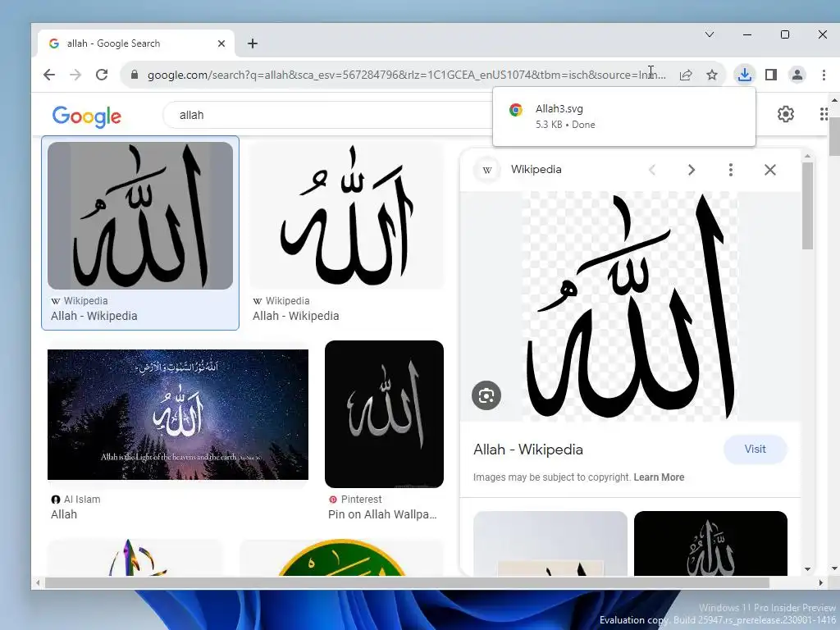The image size is (840, 630).
Task: Open 'Allah - Wikipedia' caption under first result
Action: point(94,316)
